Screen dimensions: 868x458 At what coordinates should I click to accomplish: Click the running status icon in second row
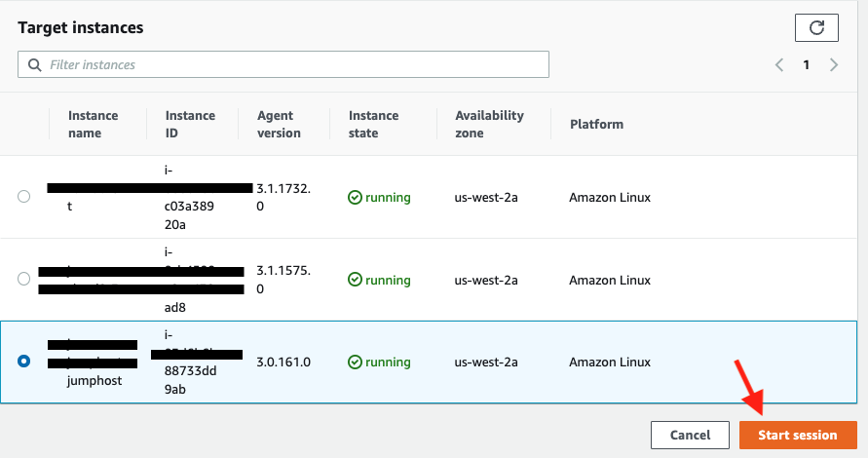356,280
